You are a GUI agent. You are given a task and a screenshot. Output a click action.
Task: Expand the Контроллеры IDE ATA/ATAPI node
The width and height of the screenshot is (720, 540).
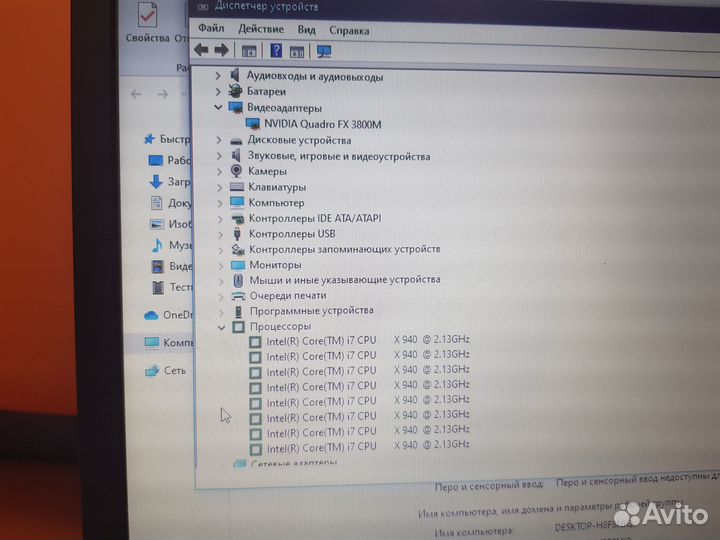[x=220, y=219]
